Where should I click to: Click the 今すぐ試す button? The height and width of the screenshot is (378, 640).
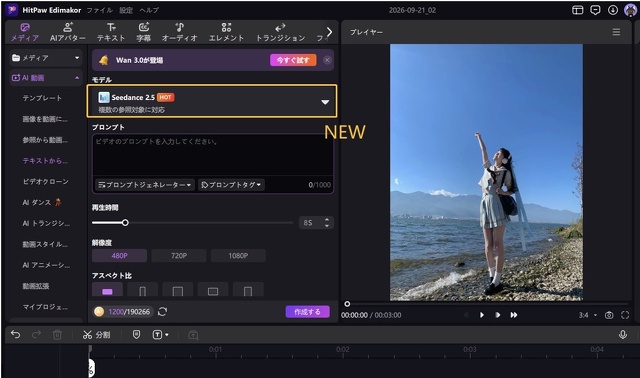[293, 60]
